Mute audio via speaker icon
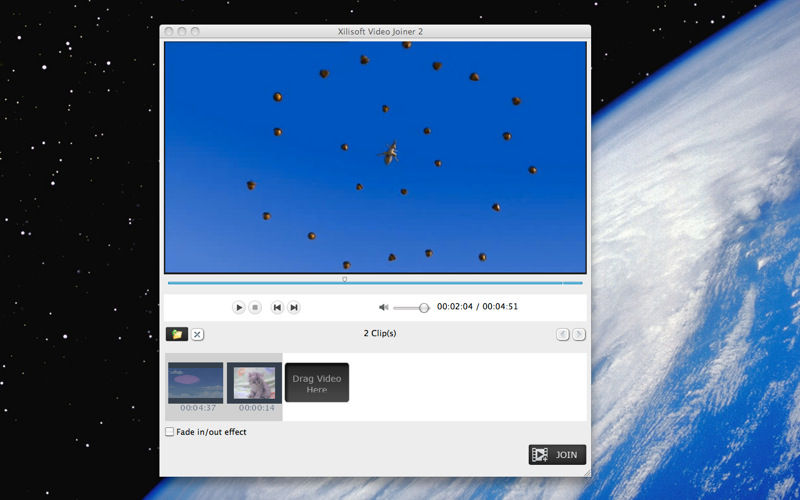800x500 pixels. (x=384, y=307)
